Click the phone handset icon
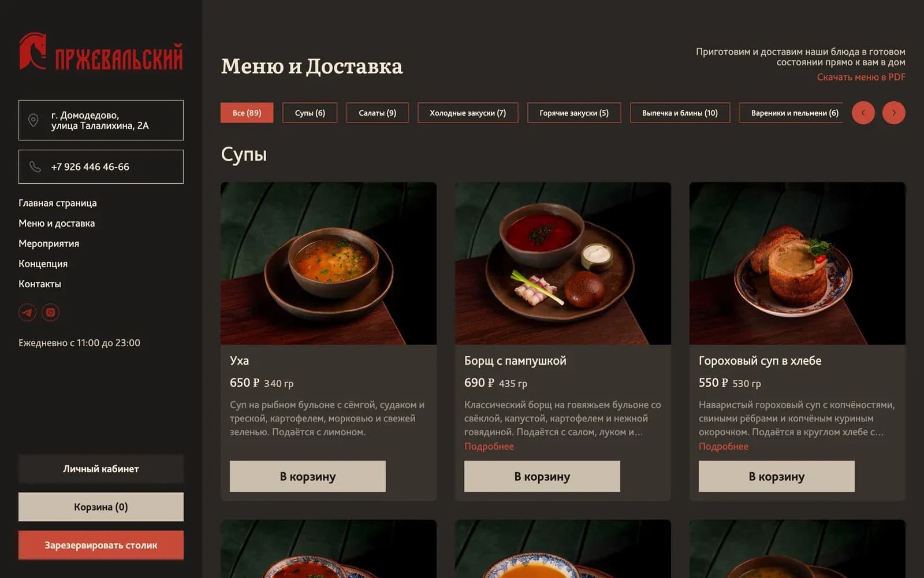This screenshot has width=924, height=578. click(35, 167)
